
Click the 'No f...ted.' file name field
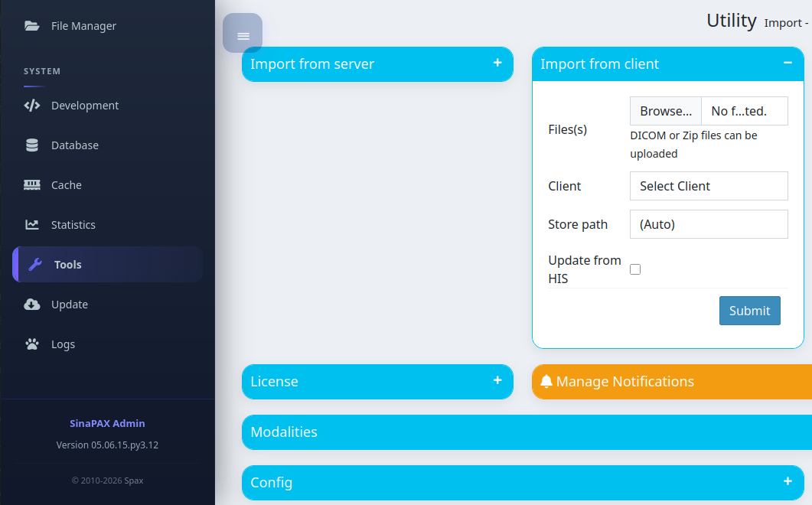point(744,111)
